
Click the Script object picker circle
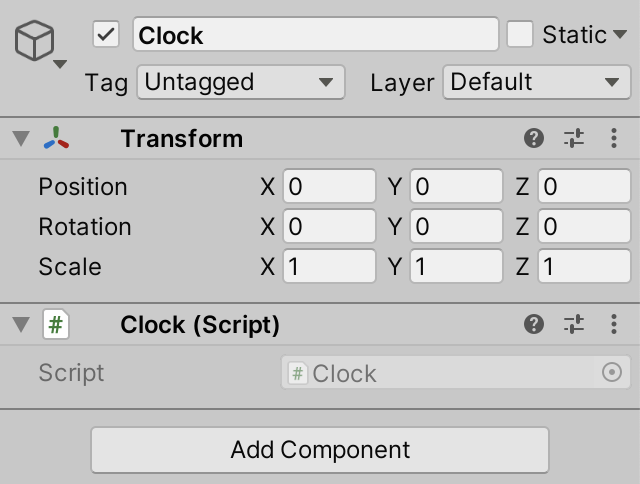coord(611,372)
